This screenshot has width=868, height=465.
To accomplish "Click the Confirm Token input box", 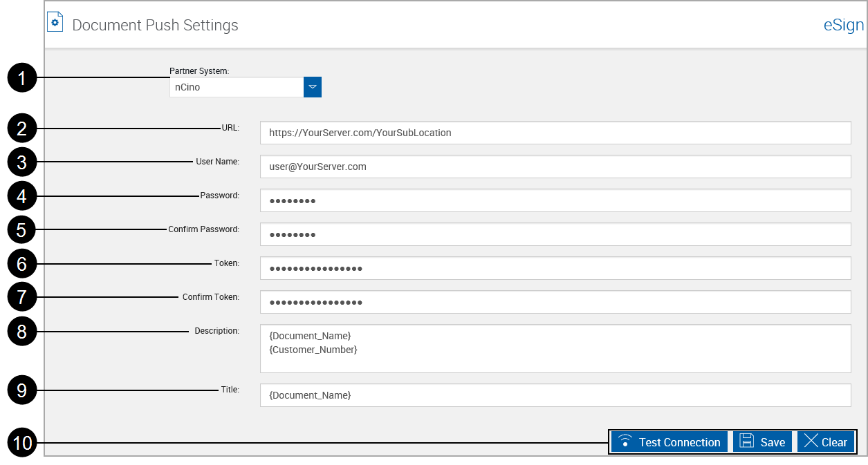I will click(553, 302).
